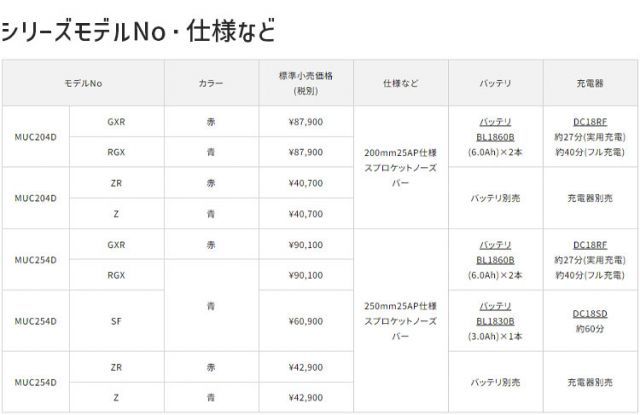Click the 充電器 column header
Image resolution: width=640 pixels, height=415 pixels.
[586, 83]
